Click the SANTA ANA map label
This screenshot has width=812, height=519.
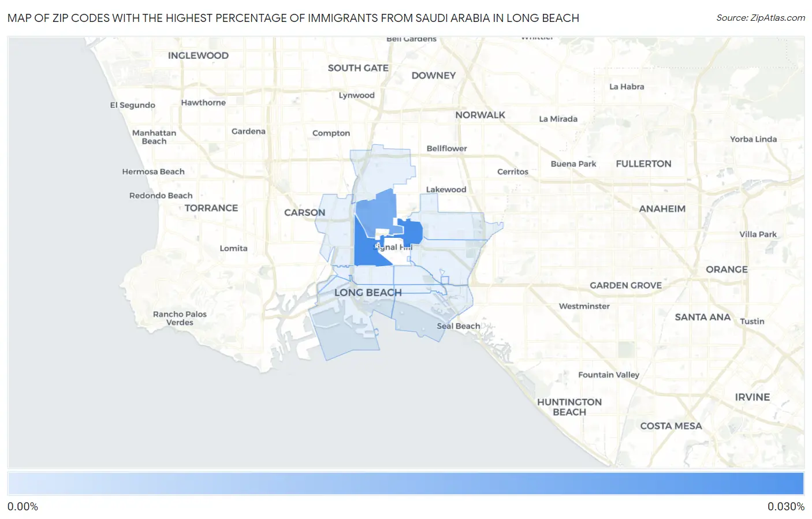tap(702, 317)
